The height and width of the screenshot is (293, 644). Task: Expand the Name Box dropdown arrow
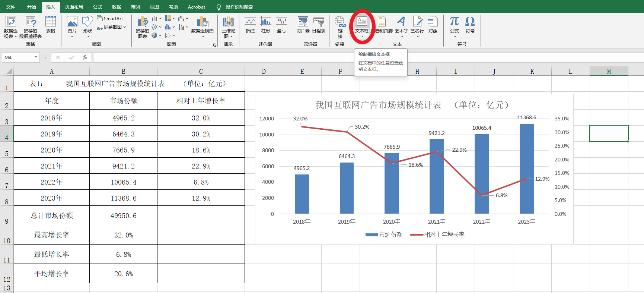click(36, 57)
